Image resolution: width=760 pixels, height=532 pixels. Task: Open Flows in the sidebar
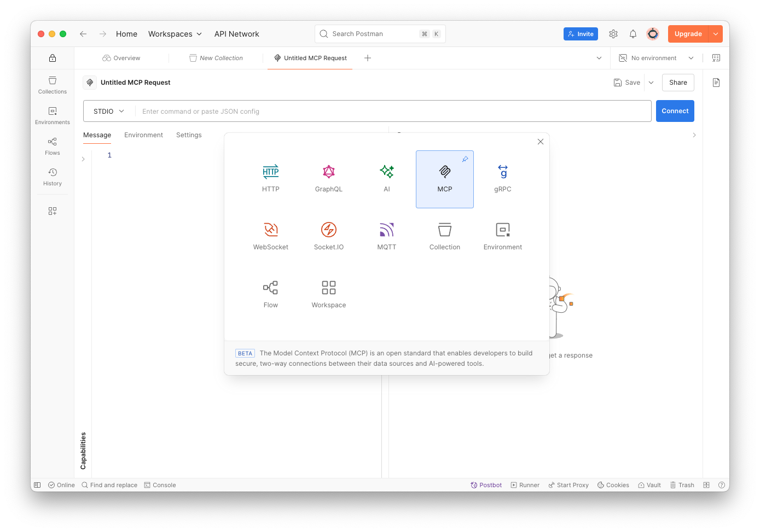pos(53,147)
